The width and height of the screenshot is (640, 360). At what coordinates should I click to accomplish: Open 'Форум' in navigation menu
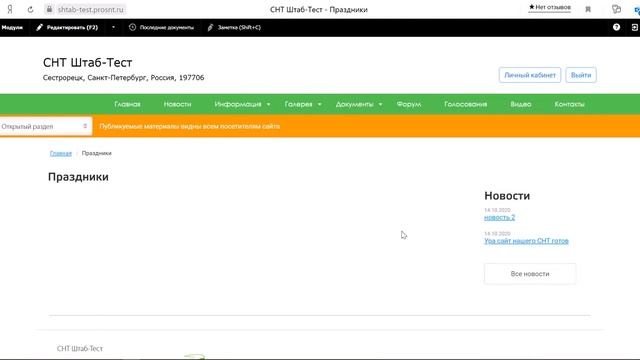[409, 104]
